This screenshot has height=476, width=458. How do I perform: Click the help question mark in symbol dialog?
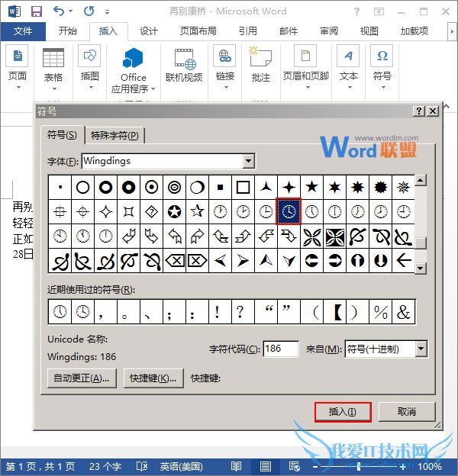point(419,111)
